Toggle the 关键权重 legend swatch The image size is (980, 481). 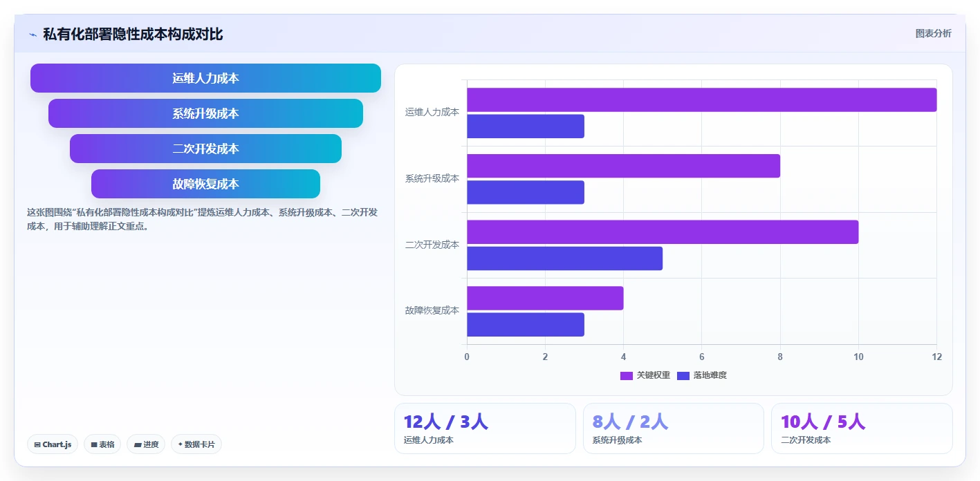point(627,375)
